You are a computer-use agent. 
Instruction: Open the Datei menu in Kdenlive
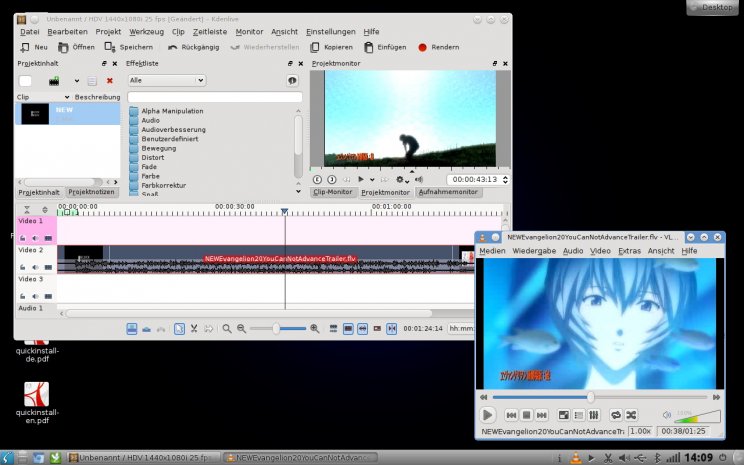[x=29, y=32]
